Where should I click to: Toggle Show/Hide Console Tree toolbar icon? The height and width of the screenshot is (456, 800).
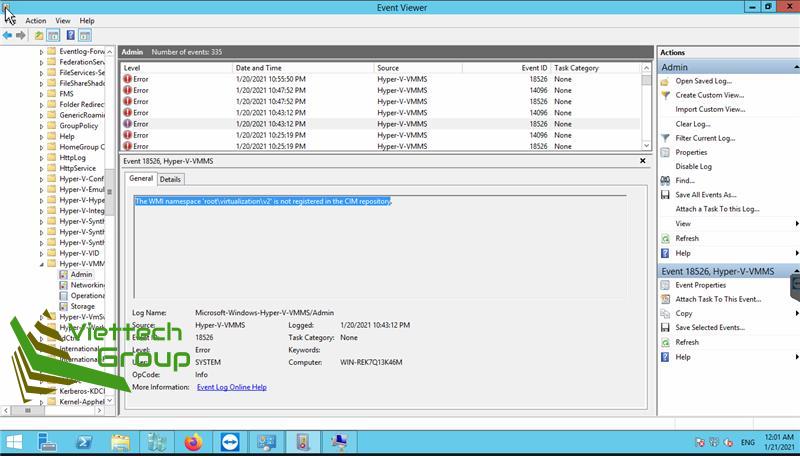(53, 35)
